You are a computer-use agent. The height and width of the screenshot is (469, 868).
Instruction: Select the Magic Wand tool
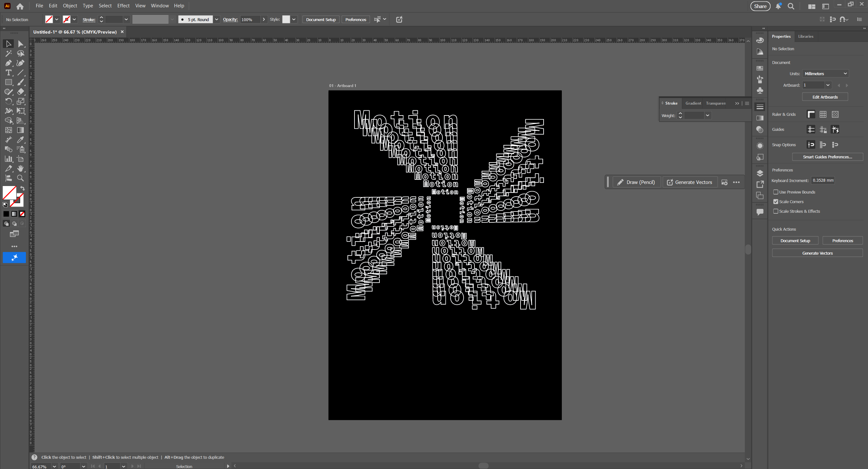click(x=8, y=53)
